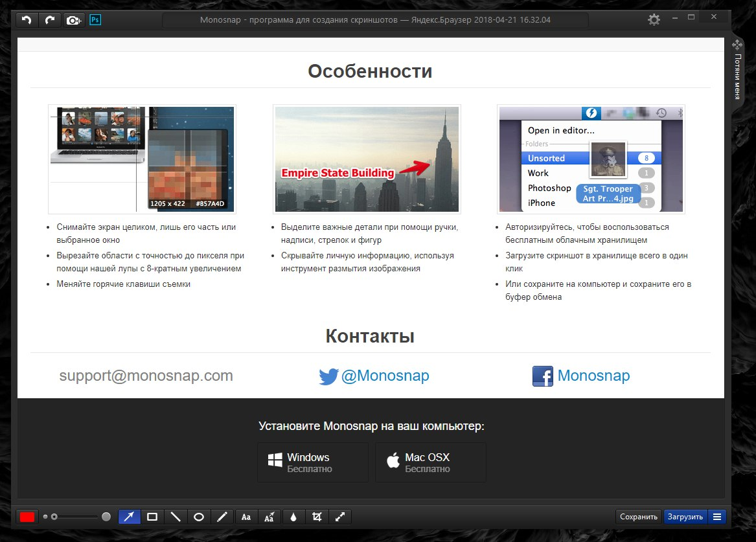
Task: Select the Rectangle shape tool
Action: (x=152, y=517)
